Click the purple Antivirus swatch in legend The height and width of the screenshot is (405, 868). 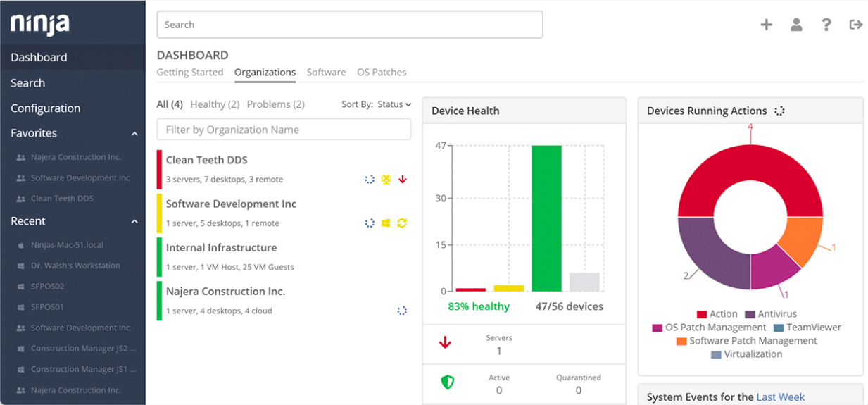coord(750,314)
